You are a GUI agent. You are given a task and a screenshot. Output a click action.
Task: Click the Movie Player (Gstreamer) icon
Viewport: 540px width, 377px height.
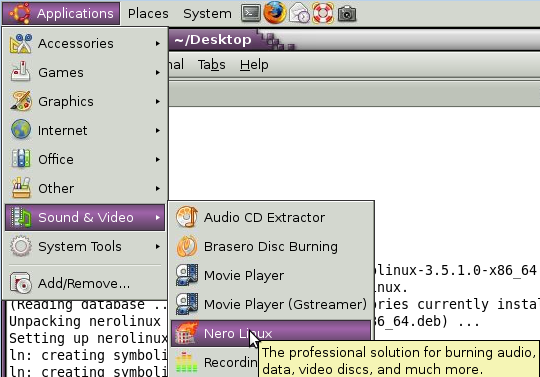tap(187, 304)
